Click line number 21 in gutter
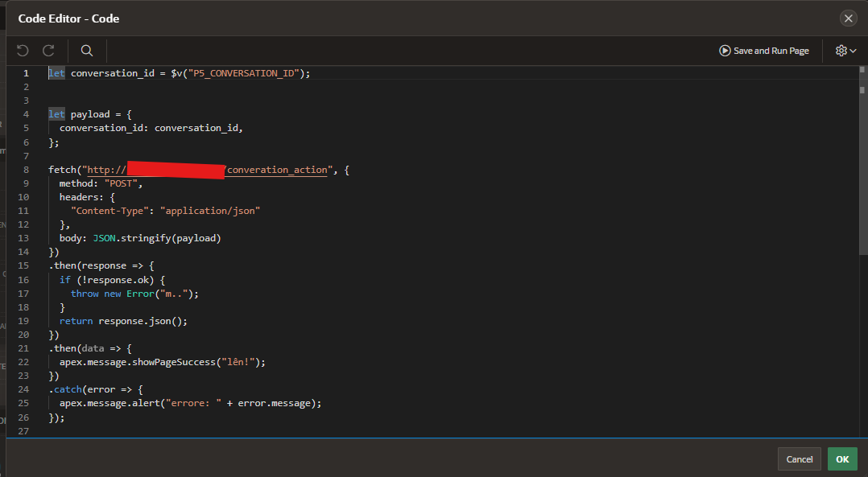The width and height of the screenshot is (868, 477). click(x=23, y=348)
